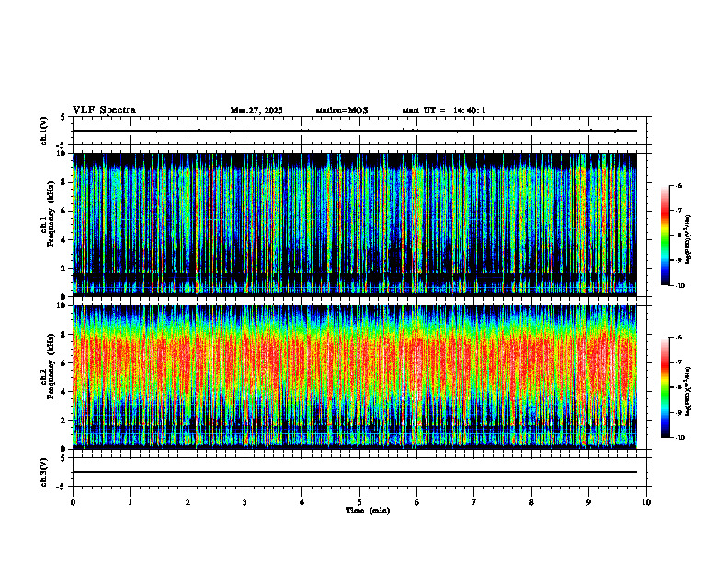Click the "start UT = 14:40: 1" text
Image resolution: width=728 pixels, height=563 pixels.
coord(444,110)
